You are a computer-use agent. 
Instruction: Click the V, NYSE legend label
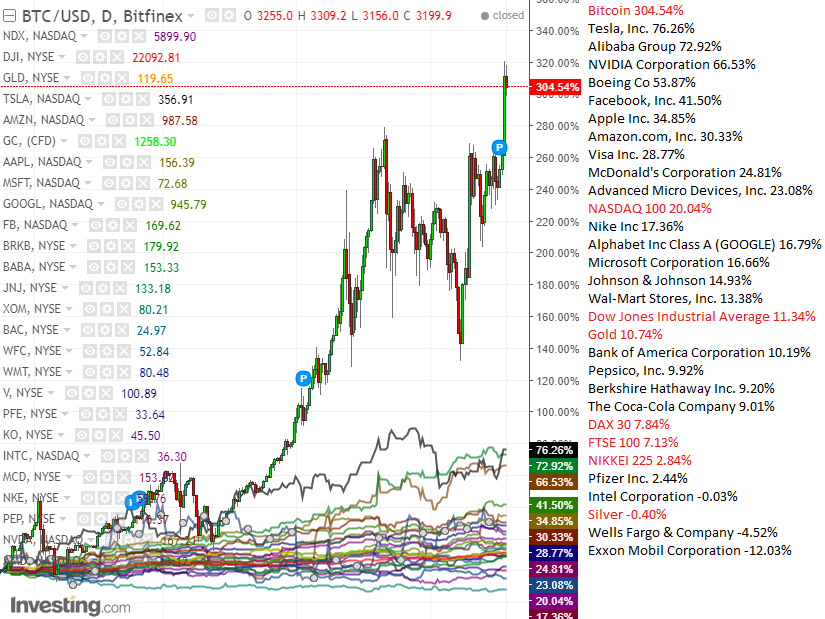pos(23,393)
